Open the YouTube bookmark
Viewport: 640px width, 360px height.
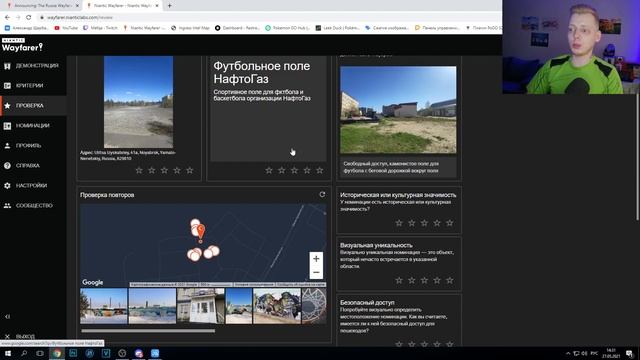click(x=66, y=28)
